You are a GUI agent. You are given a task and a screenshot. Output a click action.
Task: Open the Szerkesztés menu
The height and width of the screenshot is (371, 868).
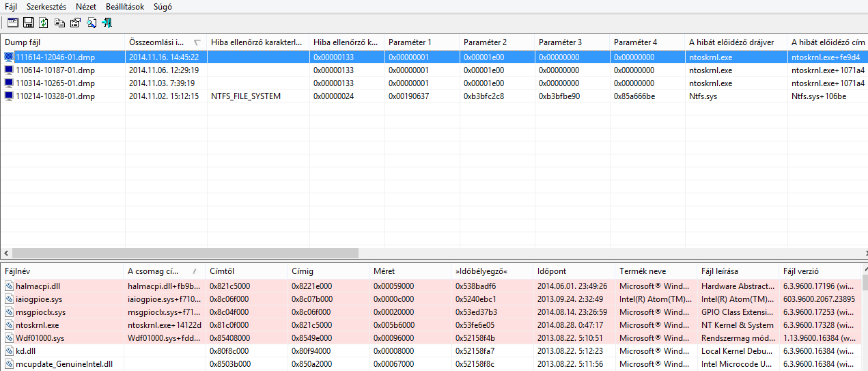[x=46, y=7]
